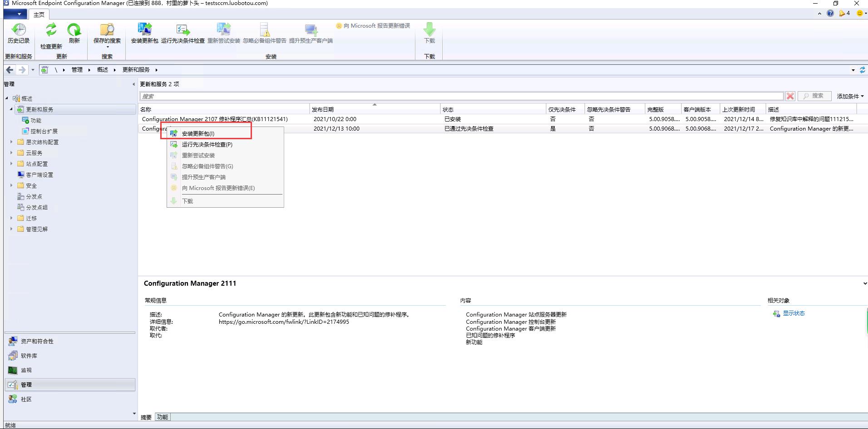Screen dimensions: 868x429
Task: Click the 搜索 search button
Action: coord(814,96)
